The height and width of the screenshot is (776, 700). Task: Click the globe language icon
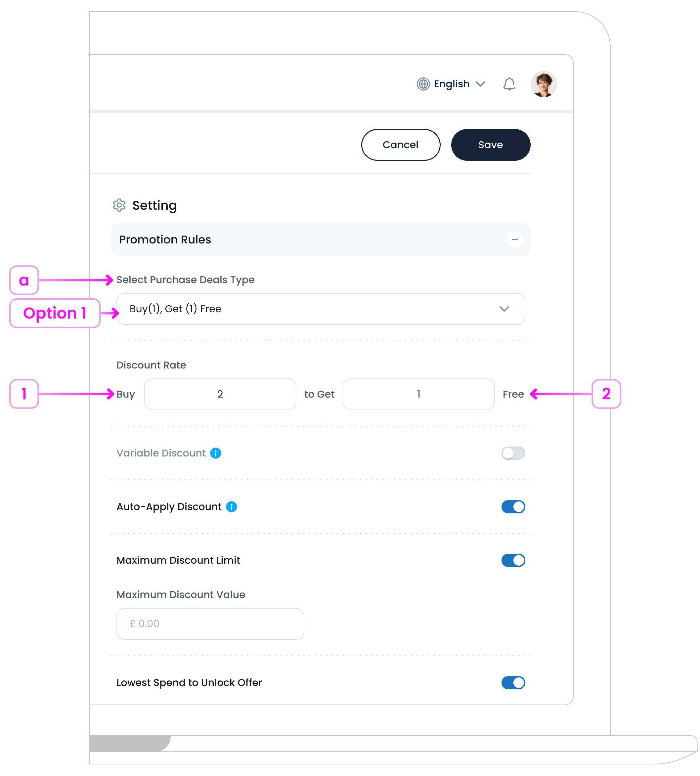(x=423, y=84)
